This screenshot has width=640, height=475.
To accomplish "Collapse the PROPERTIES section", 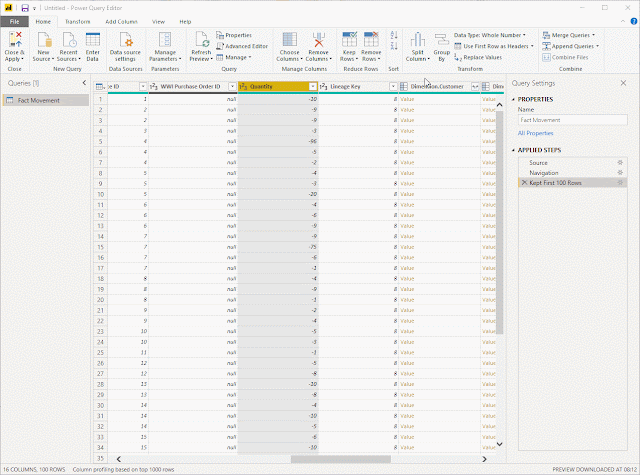I will tap(513, 99).
